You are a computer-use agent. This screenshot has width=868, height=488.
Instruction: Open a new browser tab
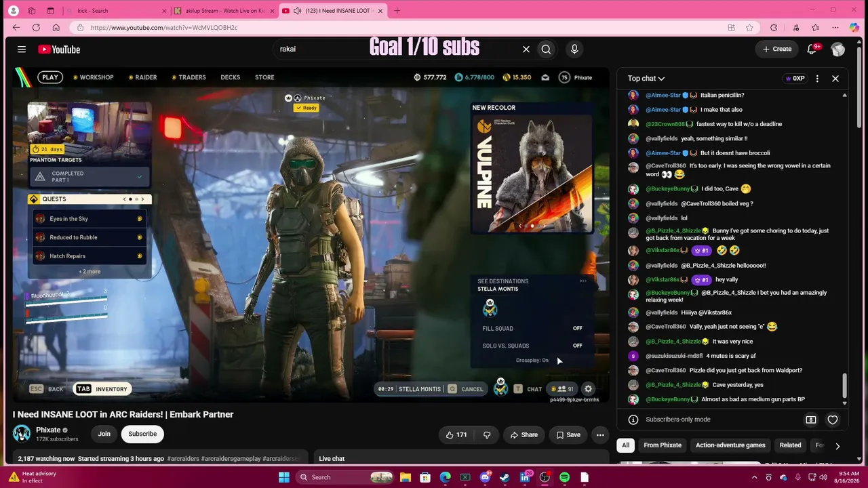[397, 11]
